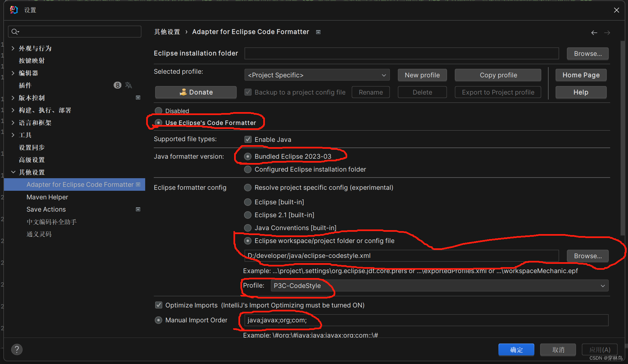Image resolution: width=628 pixels, height=364 pixels.
Task: Open 通义灵码 settings
Action: point(39,234)
